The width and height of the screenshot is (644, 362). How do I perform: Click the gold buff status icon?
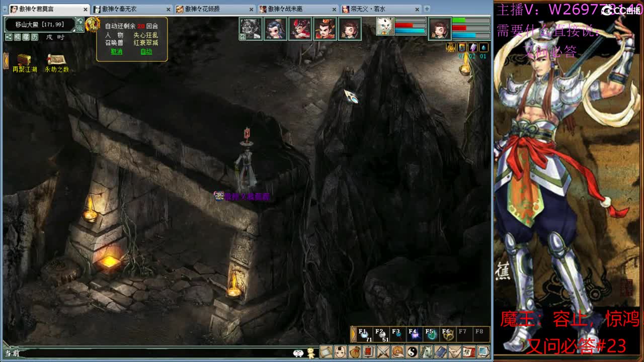[x=451, y=47]
